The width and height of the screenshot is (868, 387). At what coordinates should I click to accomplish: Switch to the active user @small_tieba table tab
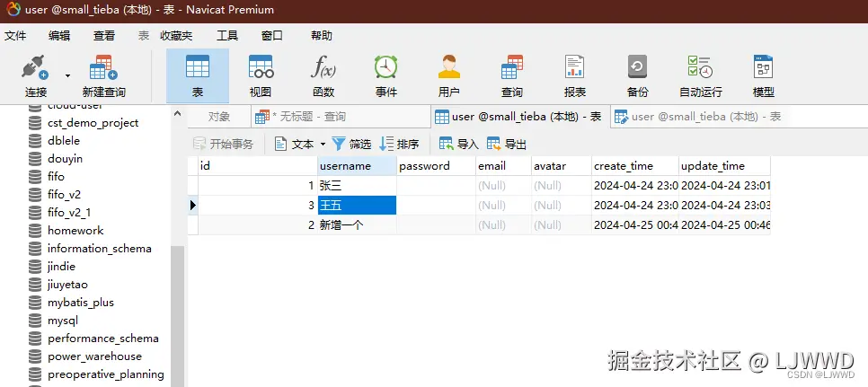pos(519,117)
